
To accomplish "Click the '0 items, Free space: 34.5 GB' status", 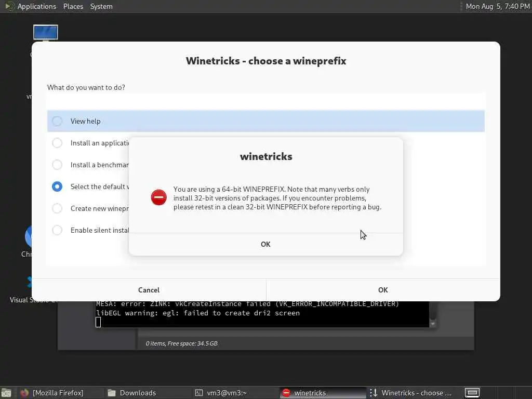I will click(x=181, y=343).
